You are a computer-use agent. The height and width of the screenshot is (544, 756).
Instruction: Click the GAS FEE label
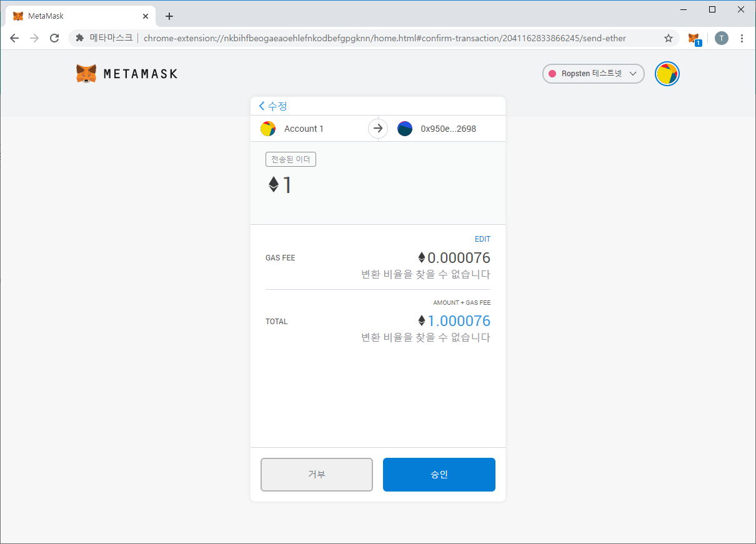tap(280, 258)
